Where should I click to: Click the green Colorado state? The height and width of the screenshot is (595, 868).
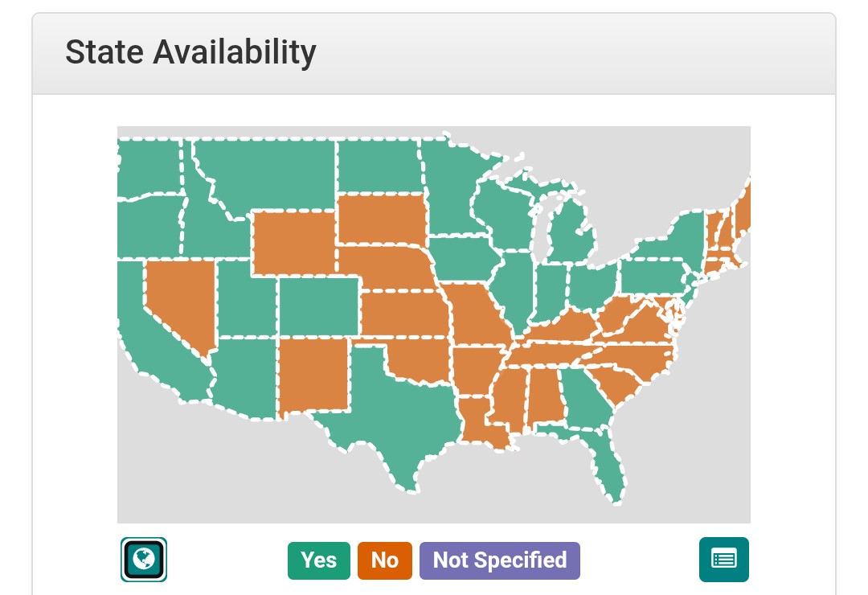319,306
